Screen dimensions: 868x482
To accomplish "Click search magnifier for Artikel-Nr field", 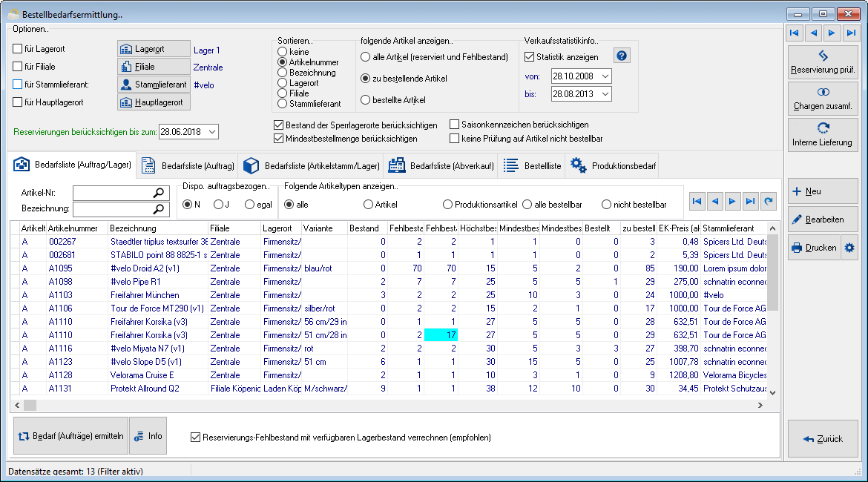I will 159,193.
